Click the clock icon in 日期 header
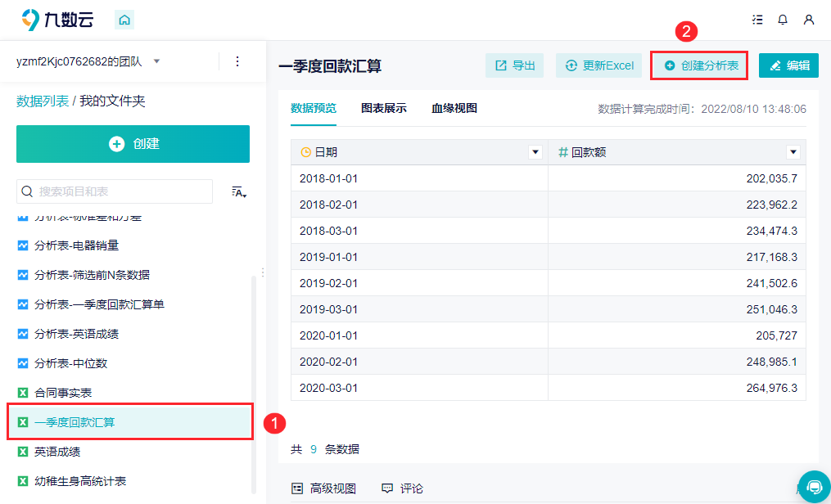Screen dimensions: 831x504 [306, 152]
